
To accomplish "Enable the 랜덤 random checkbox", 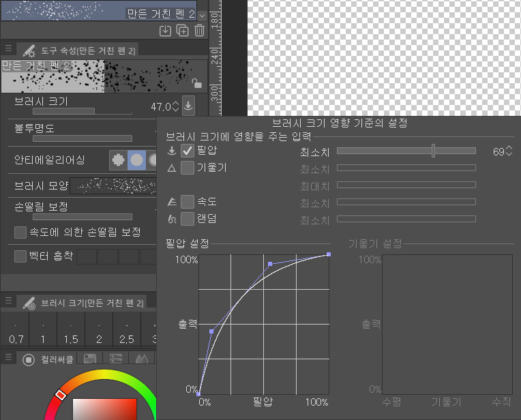I will 188,219.
